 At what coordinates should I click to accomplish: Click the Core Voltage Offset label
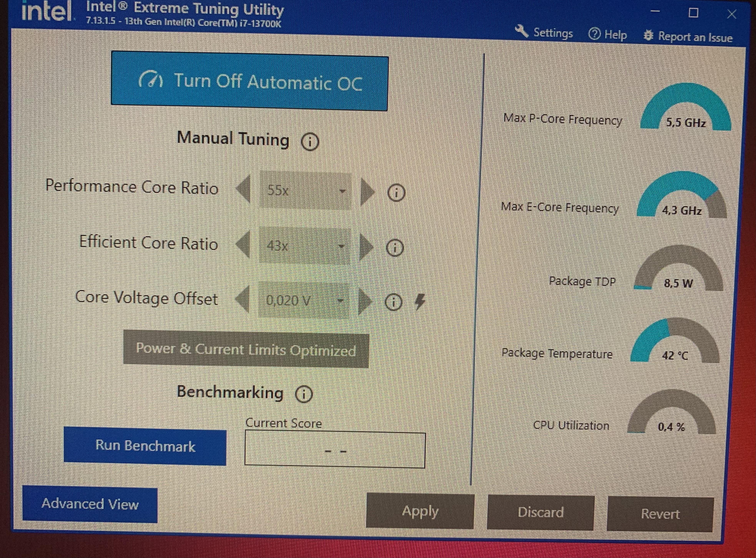[x=146, y=298]
